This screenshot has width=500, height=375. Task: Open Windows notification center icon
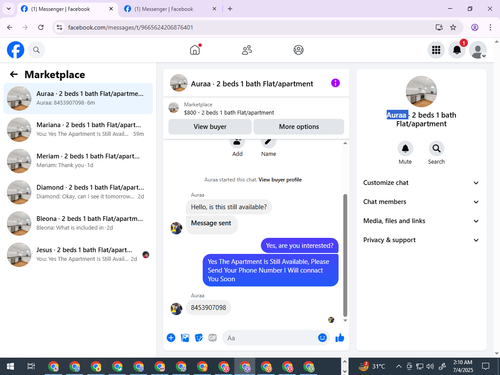486,367
